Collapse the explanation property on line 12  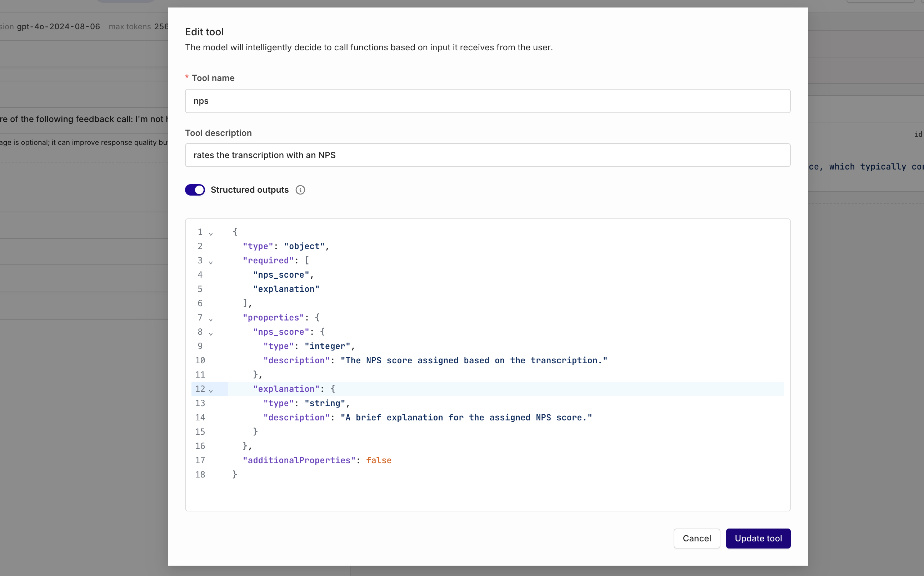coord(212,389)
